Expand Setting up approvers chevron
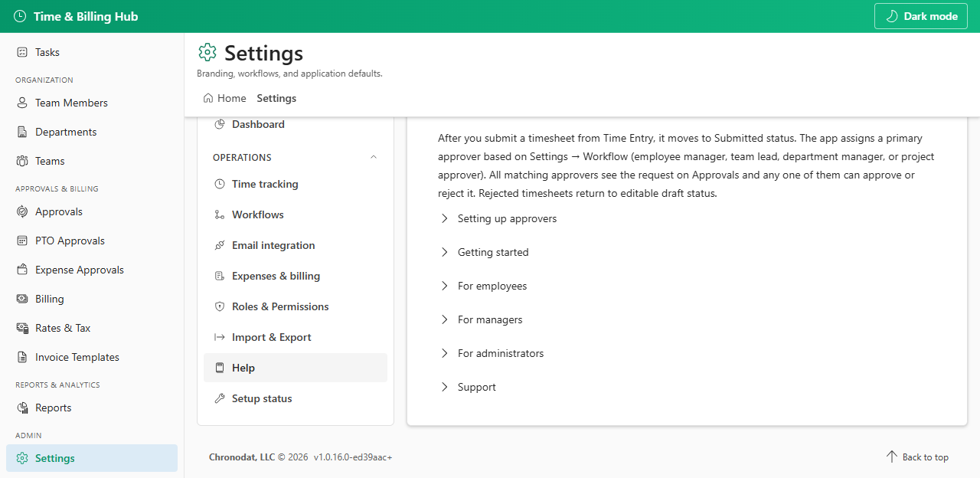The width and height of the screenshot is (980, 478). pos(444,218)
